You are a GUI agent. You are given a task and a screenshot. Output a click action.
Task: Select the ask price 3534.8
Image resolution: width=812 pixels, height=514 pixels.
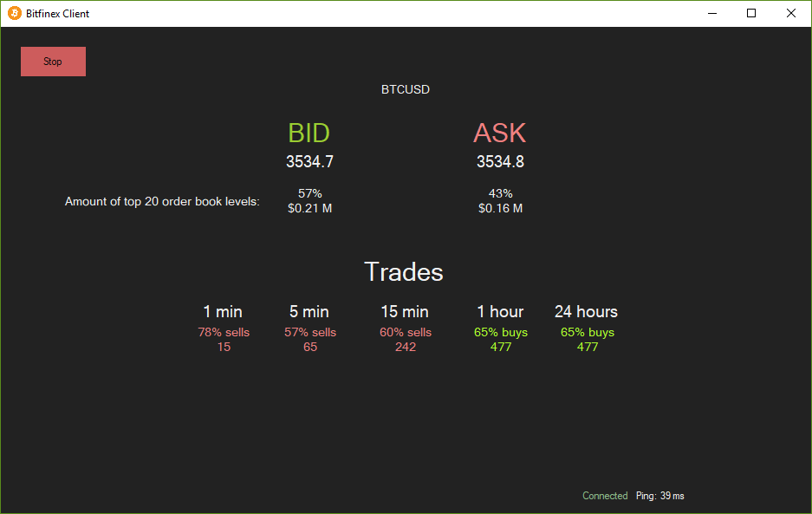[x=500, y=162]
